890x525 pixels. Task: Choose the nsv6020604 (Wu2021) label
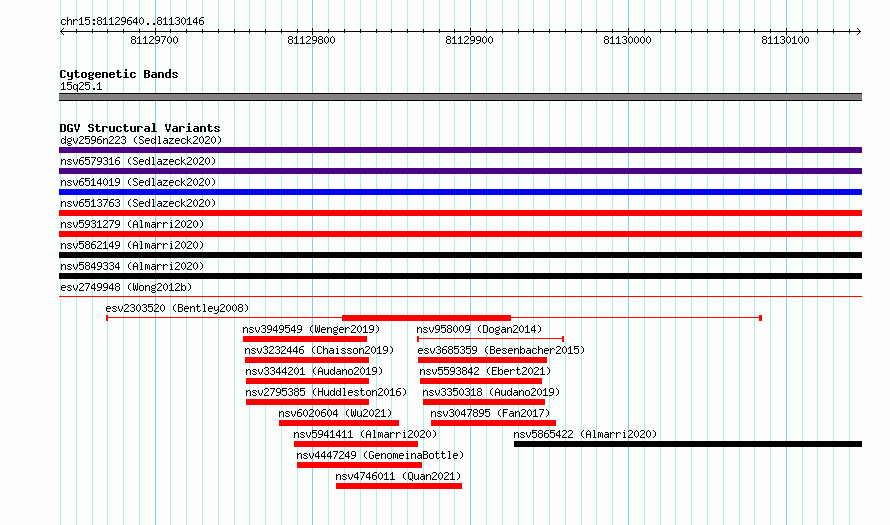click(335, 413)
